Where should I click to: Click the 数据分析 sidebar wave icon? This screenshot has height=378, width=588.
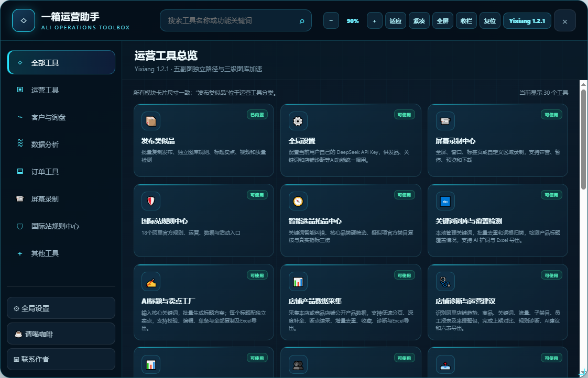click(x=20, y=143)
